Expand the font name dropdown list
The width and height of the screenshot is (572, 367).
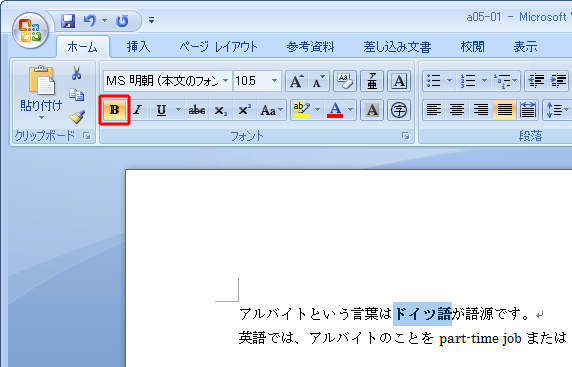pyautogui.click(x=226, y=81)
